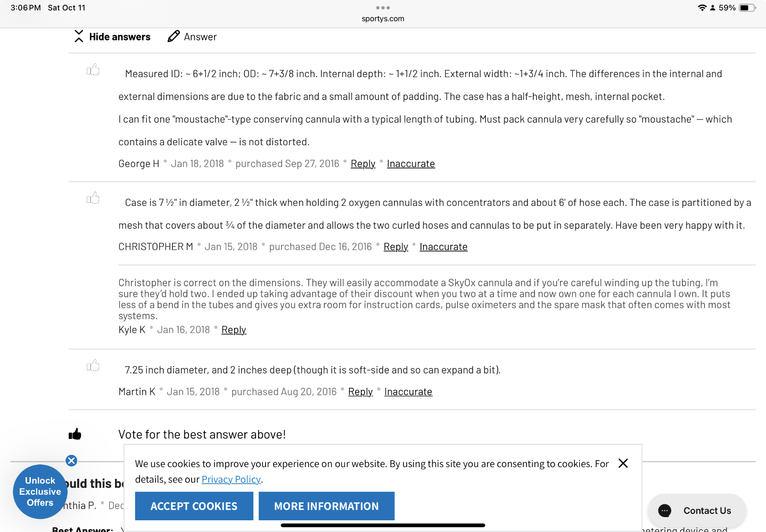
Task: Reply to Martin K's answer
Action: (x=360, y=392)
